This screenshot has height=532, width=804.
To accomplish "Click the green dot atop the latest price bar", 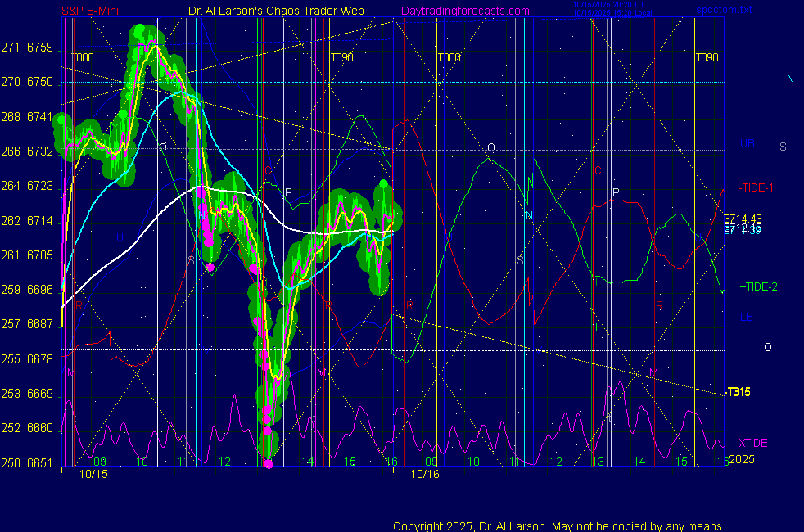I will point(383,183).
